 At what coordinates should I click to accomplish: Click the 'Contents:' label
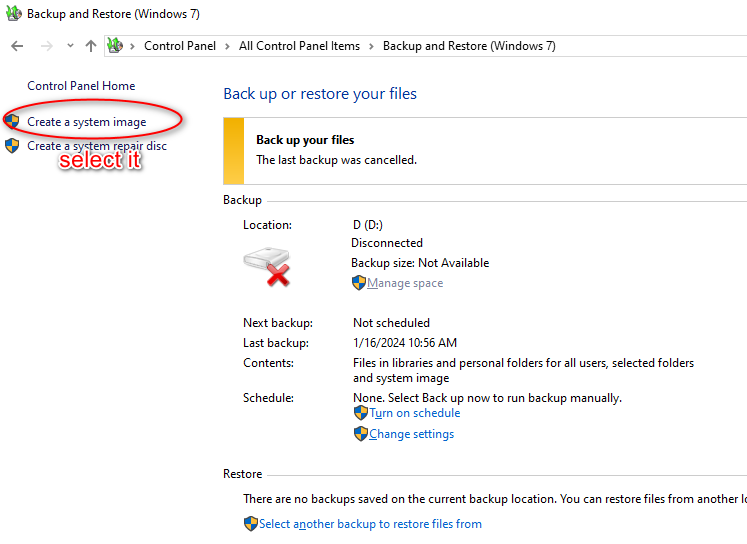[268, 363]
